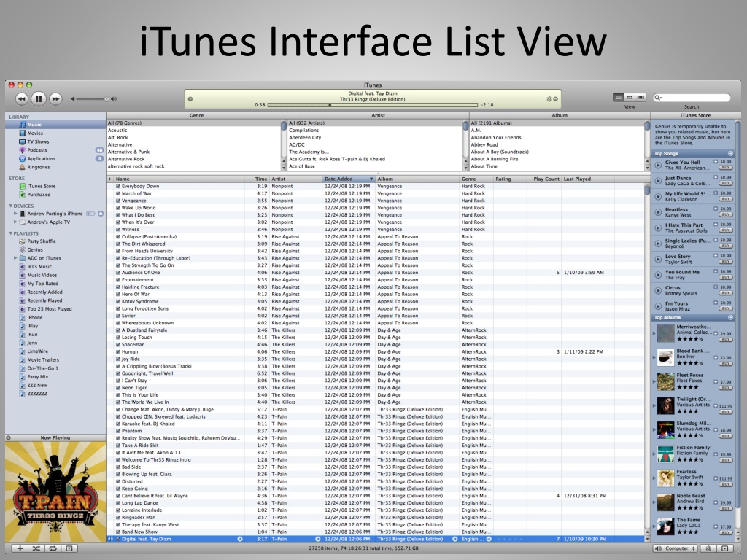Collapse the Devices section
747x560 pixels.
tap(11, 206)
